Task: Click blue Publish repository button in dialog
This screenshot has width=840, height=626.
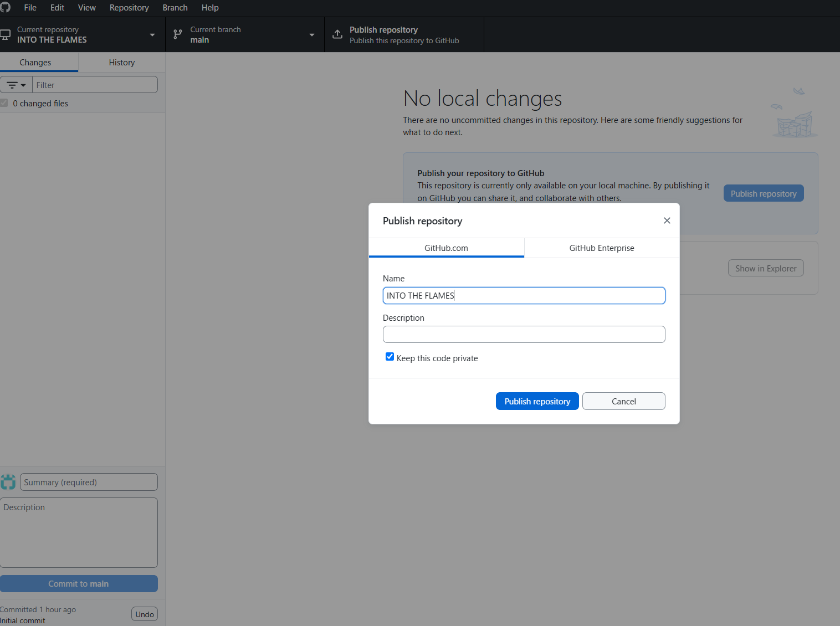Action: point(537,401)
